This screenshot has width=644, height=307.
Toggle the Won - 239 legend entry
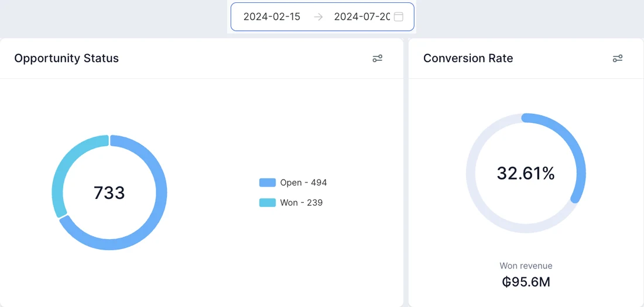coord(291,203)
